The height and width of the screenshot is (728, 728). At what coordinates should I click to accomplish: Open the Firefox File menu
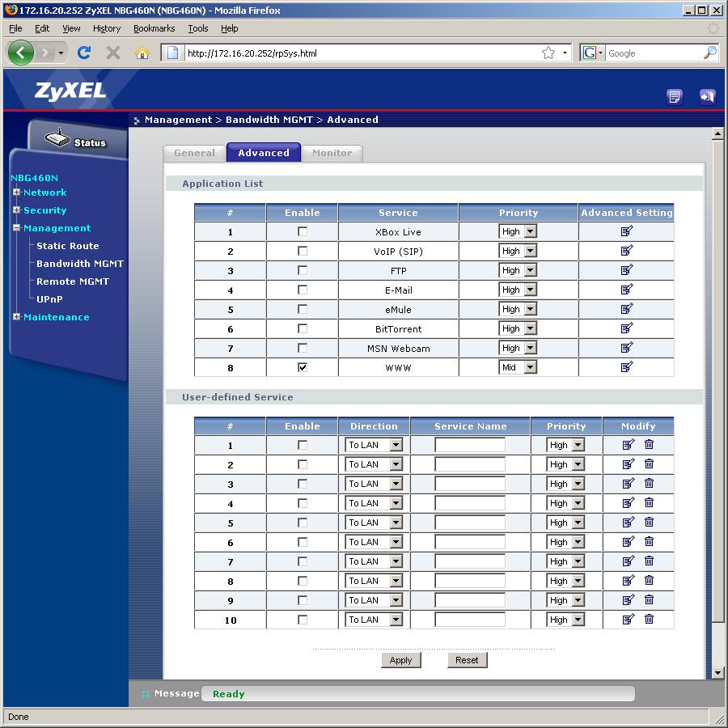tap(15, 28)
